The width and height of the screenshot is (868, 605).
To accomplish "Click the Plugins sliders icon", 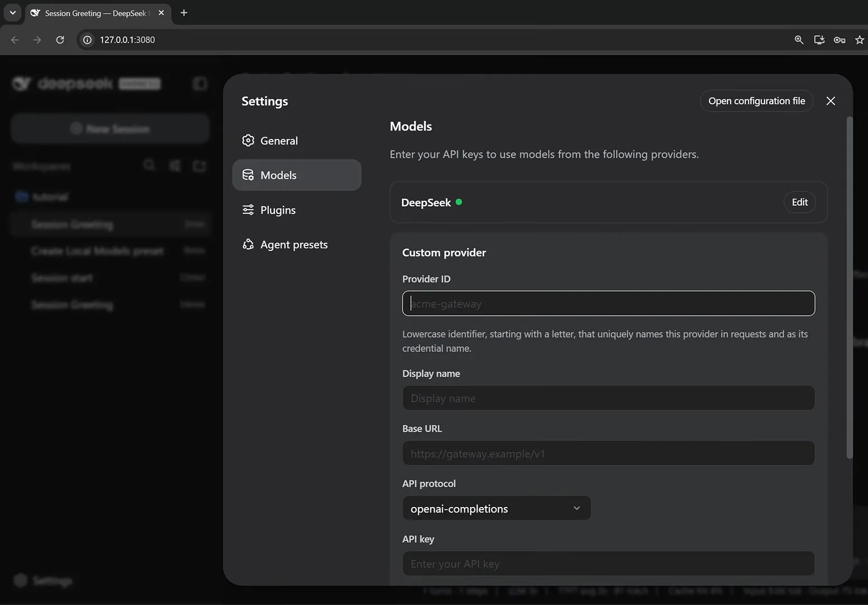I will pos(248,210).
